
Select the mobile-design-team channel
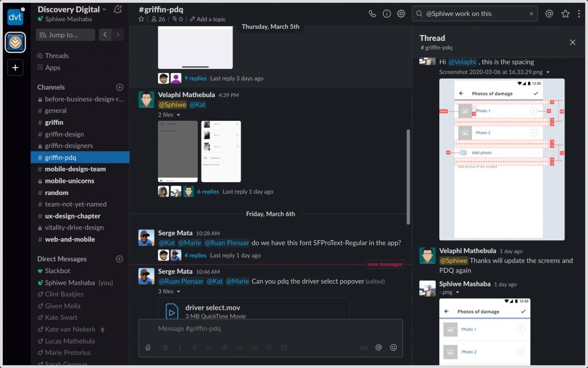(75, 169)
